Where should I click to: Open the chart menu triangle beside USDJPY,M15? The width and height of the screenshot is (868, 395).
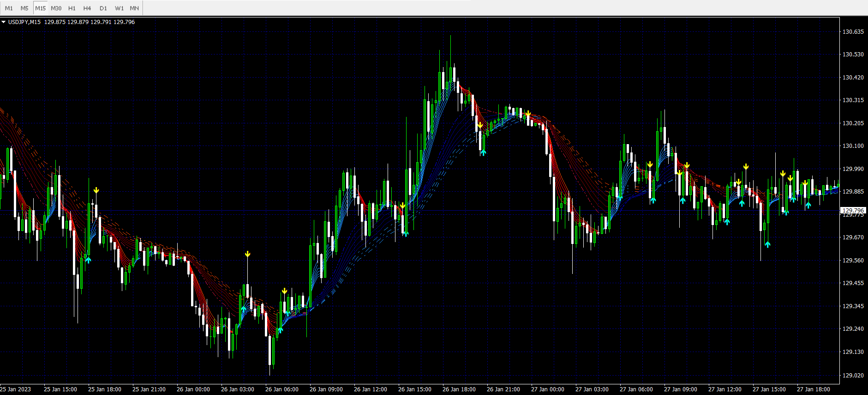coord(4,22)
